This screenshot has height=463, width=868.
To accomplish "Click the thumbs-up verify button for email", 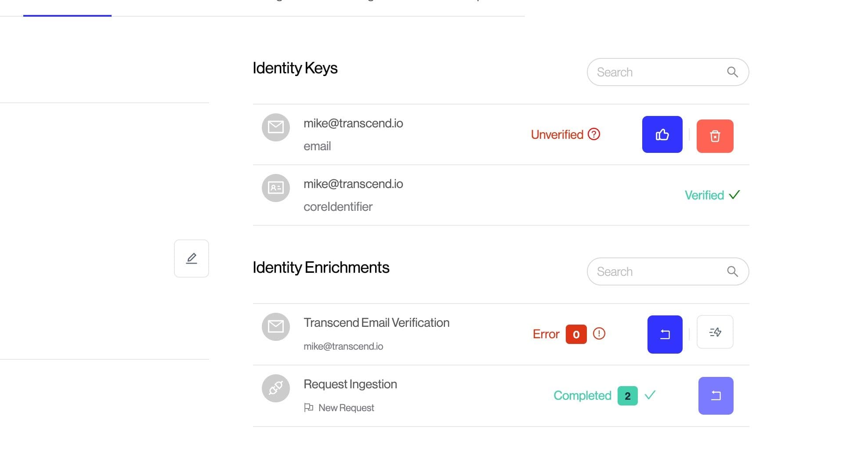I will coord(662,134).
